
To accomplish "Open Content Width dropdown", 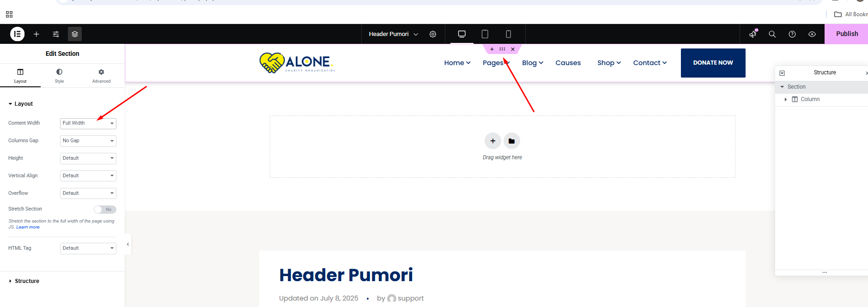I will pos(88,123).
